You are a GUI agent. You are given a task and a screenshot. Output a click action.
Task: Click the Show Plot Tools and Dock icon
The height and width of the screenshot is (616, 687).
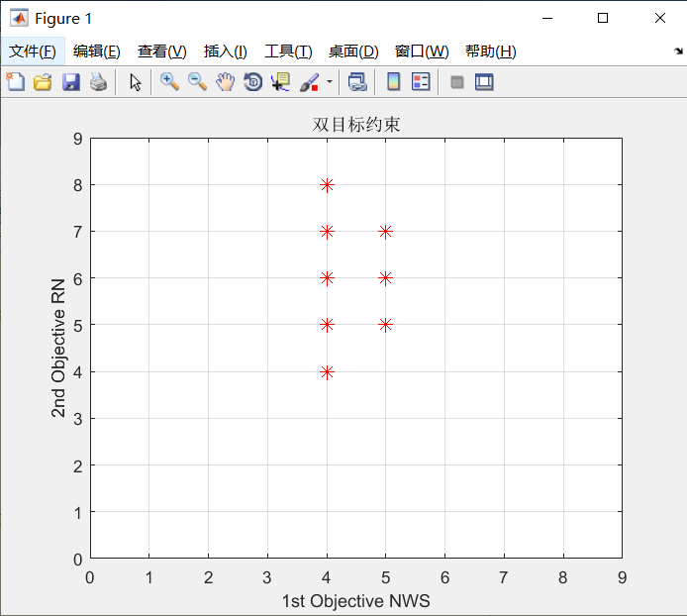click(484, 82)
